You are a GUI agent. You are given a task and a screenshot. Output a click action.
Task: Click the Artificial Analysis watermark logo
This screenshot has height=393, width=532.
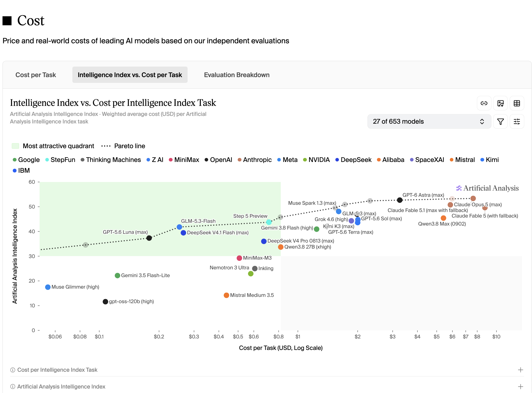487,188
